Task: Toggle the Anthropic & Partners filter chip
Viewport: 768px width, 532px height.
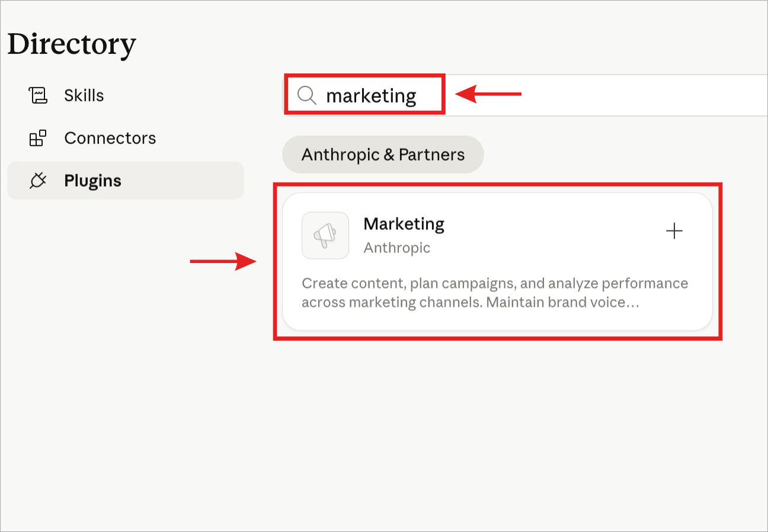Action: click(383, 155)
